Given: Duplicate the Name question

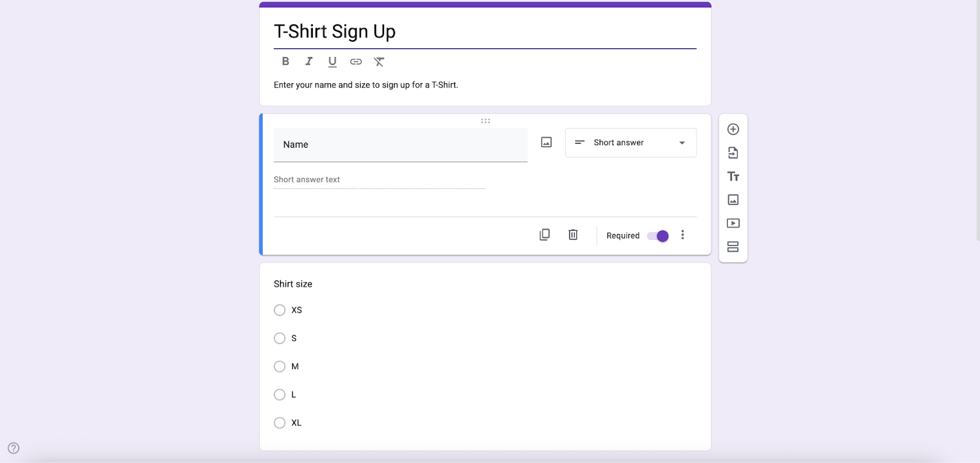Looking at the screenshot, I should click(x=544, y=235).
